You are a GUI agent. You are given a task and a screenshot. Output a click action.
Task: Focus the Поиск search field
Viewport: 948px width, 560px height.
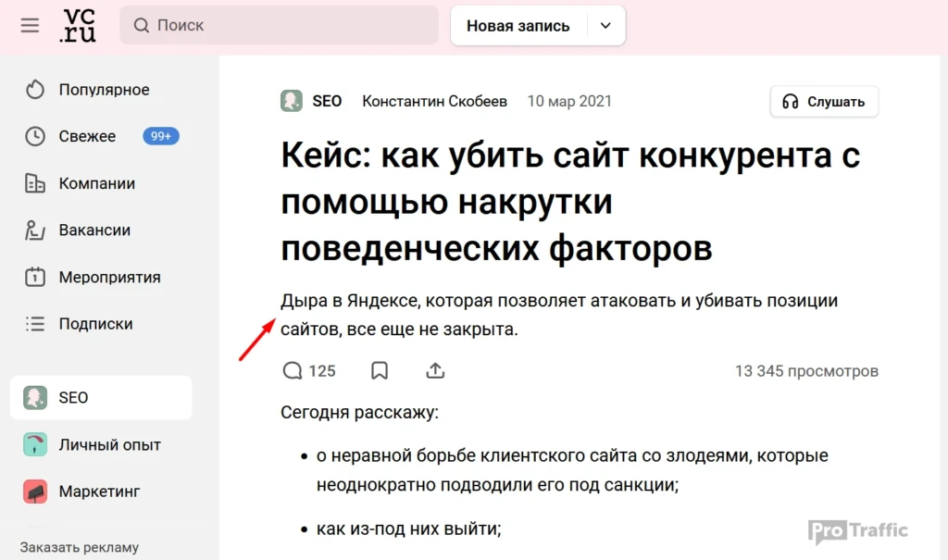[x=279, y=25]
